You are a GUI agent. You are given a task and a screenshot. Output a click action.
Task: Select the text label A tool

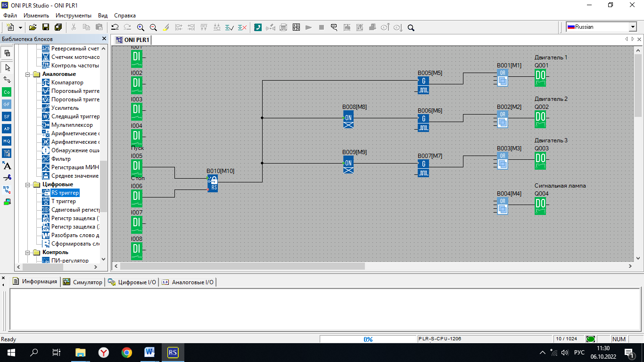(7, 165)
